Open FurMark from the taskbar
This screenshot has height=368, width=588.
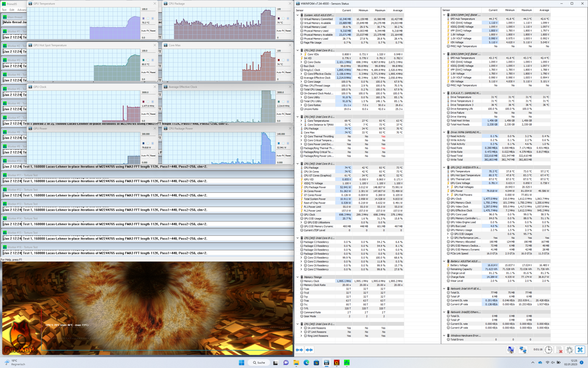[337, 363]
